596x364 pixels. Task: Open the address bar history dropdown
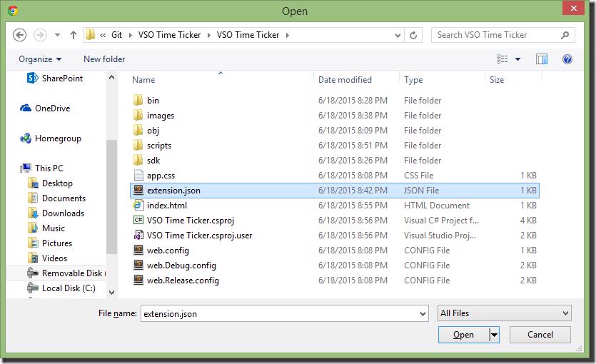pyautogui.click(x=398, y=36)
